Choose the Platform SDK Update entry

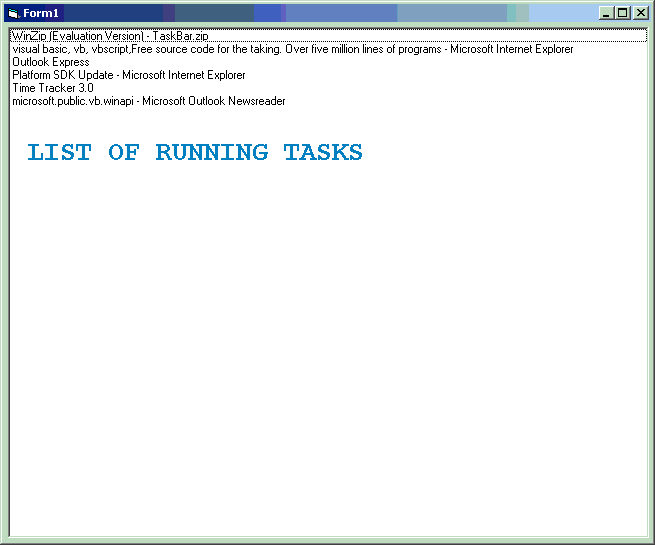[128, 75]
